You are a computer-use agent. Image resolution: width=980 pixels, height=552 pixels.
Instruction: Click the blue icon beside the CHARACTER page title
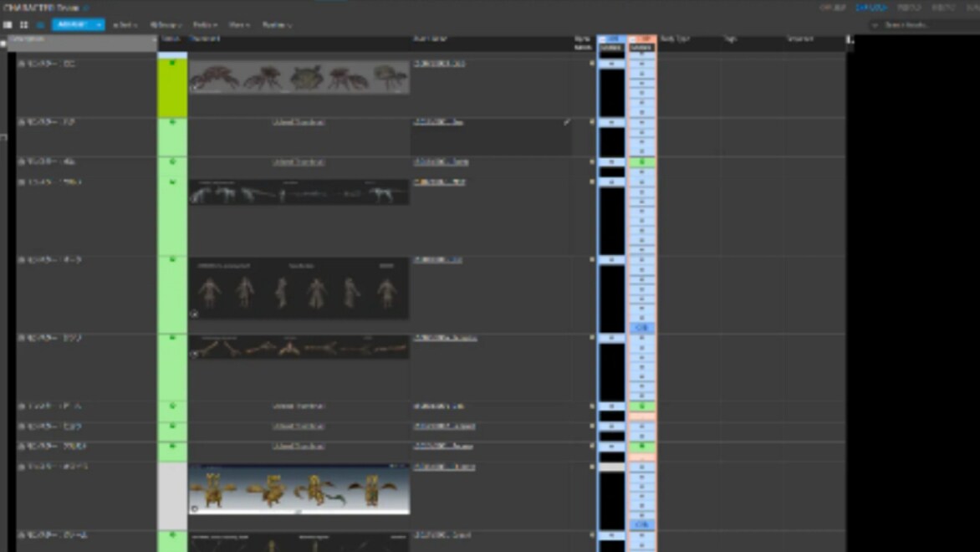click(x=85, y=8)
